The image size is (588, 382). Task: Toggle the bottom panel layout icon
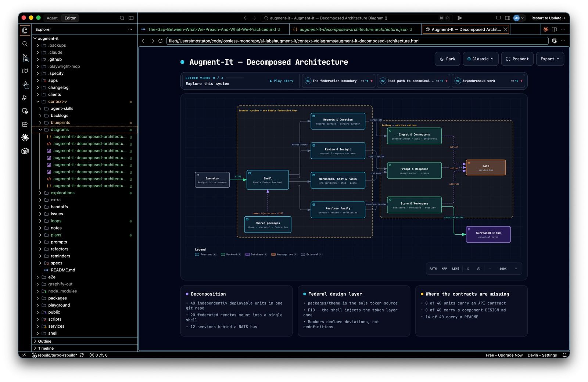[x=499, y=18]
